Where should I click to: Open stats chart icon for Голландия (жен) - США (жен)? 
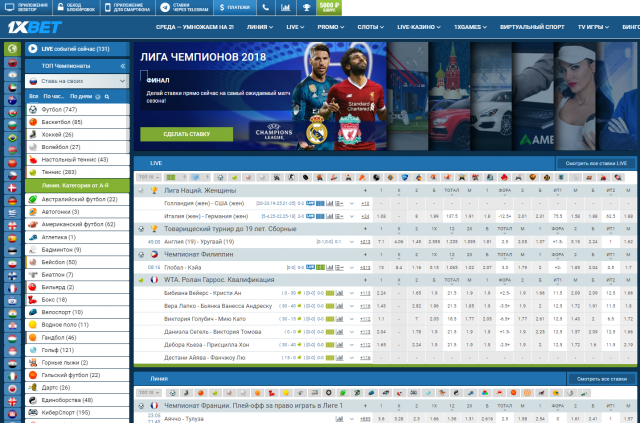click(x=329, y=203)
